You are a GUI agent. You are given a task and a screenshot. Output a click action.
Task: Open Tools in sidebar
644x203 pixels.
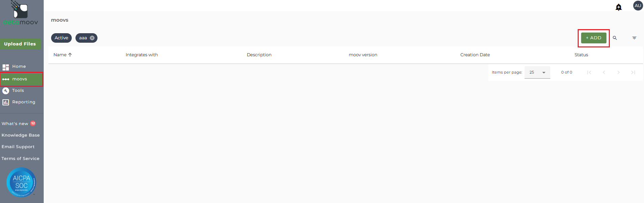(18, 90)
